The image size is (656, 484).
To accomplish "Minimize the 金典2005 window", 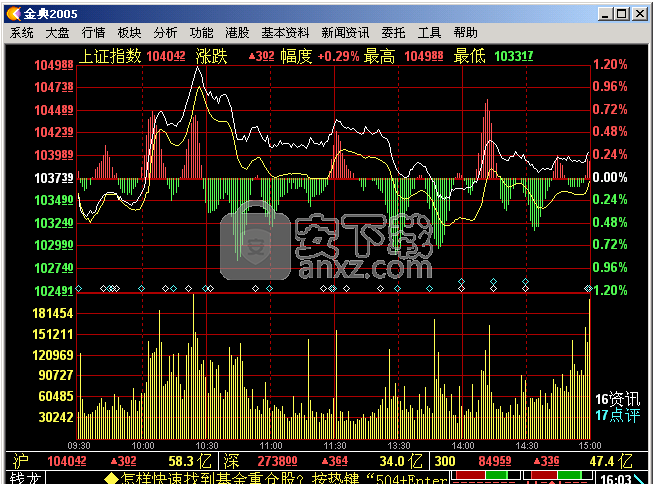I will click(605, 14).
